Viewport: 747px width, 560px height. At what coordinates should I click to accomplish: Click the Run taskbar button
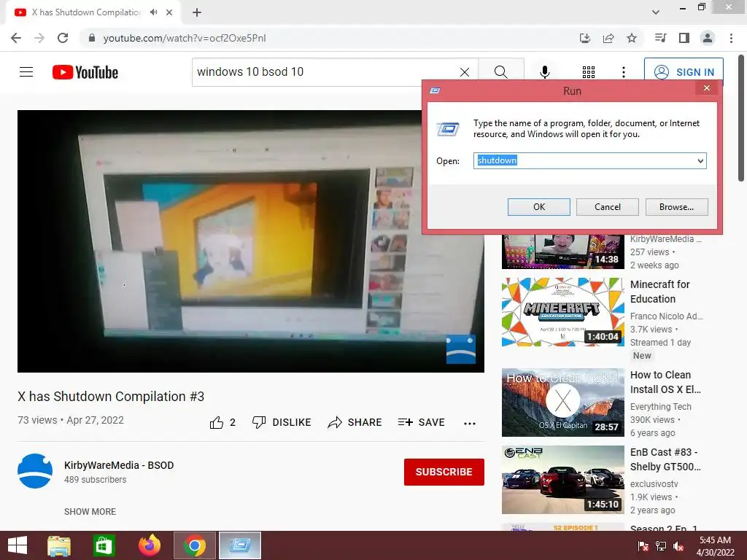(x=239, y=545)
